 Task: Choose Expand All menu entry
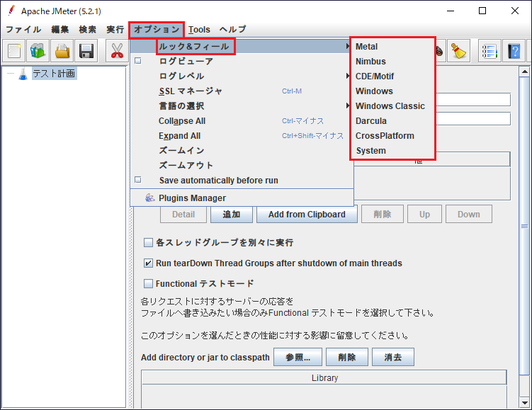(240, 136)
